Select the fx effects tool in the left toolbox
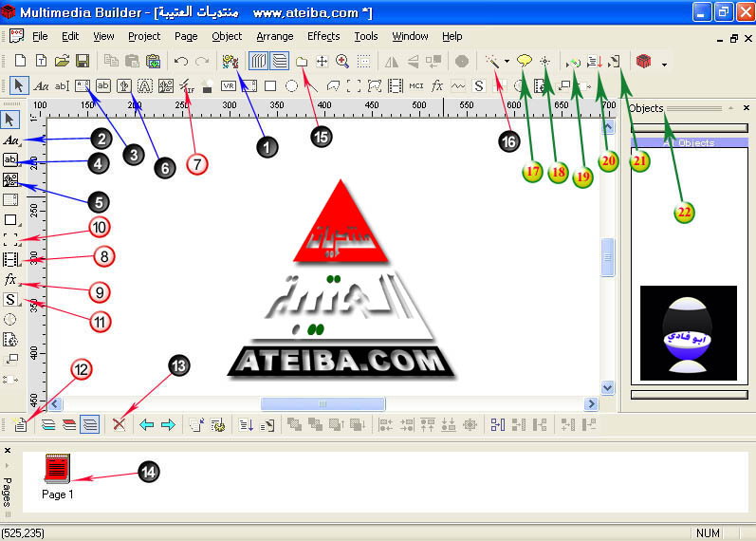This screenshot has width=756, height=541. (10, 279)
